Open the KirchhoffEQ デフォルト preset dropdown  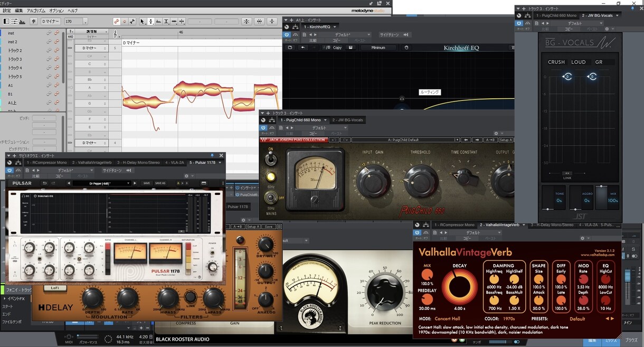(369, 35)
